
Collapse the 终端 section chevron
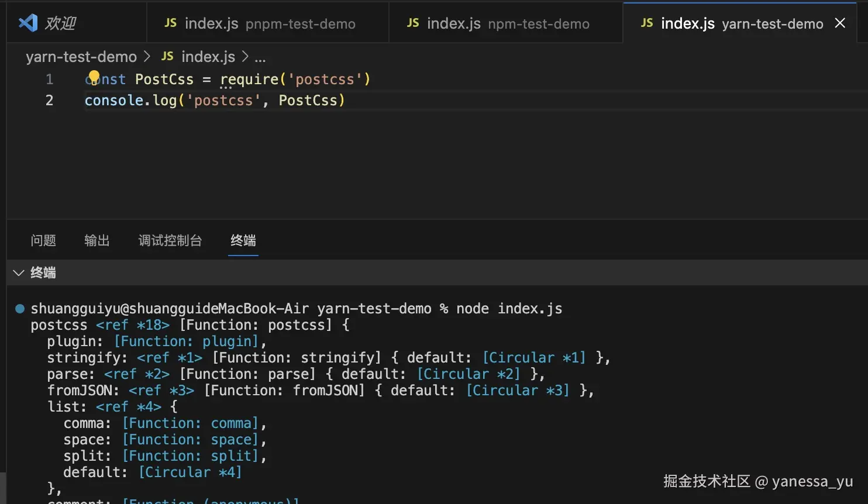19,272
